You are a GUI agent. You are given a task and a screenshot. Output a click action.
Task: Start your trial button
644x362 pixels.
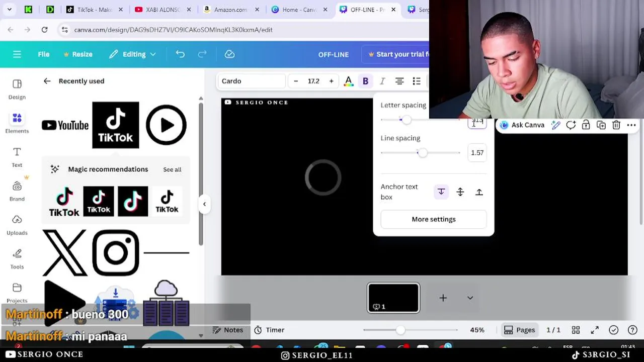click(x=397, y=54)
